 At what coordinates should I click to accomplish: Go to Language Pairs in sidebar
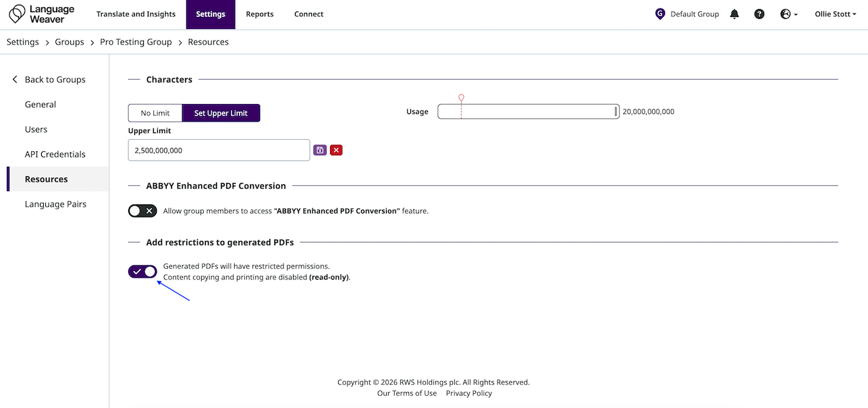(55, 204)
